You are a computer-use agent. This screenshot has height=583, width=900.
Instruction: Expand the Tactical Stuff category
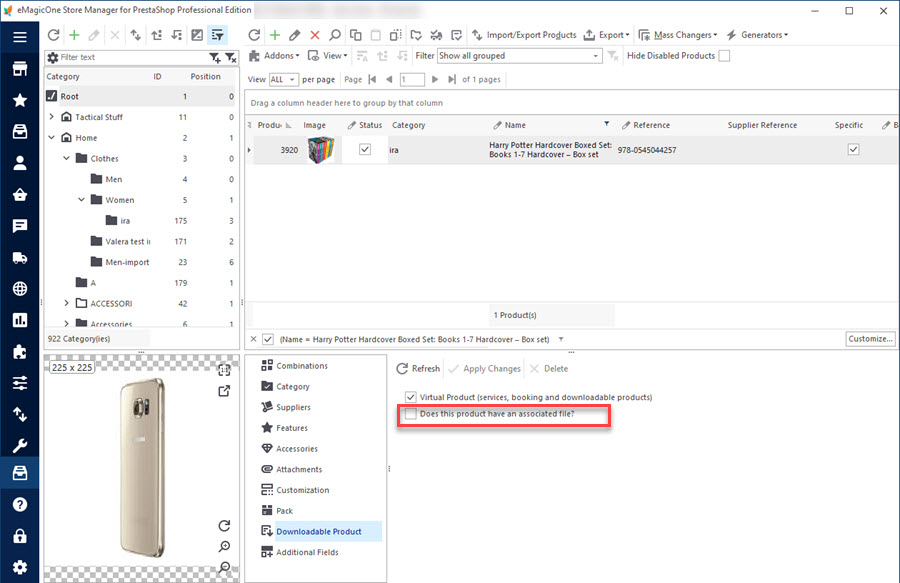click(x=52, y=117)
